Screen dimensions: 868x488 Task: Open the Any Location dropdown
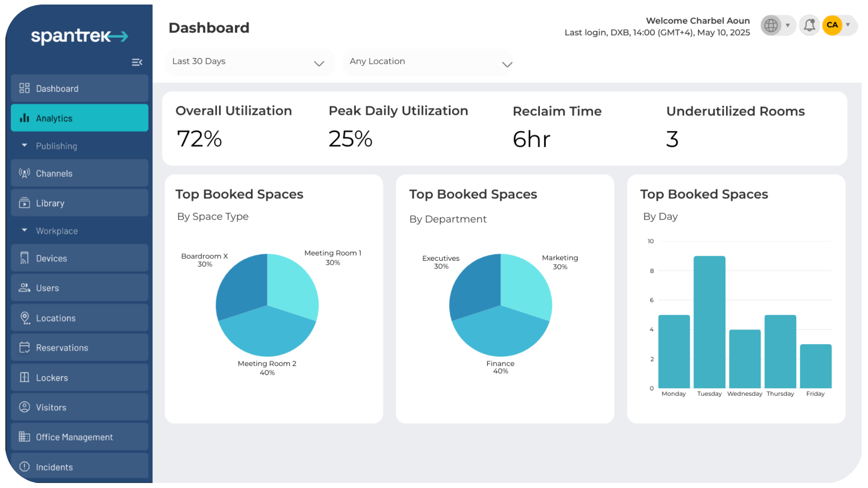(427, 62)
